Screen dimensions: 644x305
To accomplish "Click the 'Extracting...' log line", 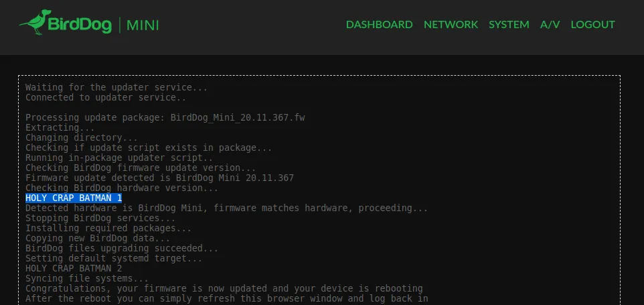I will [x=60, y=128].
